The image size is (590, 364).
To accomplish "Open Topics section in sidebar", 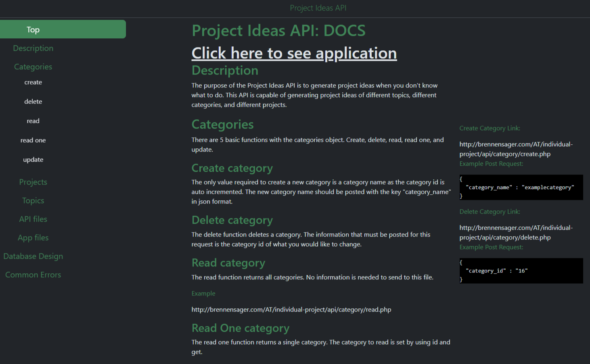I will (x=33, y=200).
